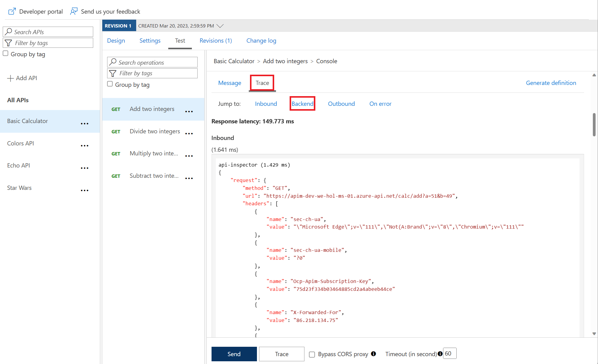Click the Send us your feedback icon
Screen dimensions: 598x364
tap(74, 11)
